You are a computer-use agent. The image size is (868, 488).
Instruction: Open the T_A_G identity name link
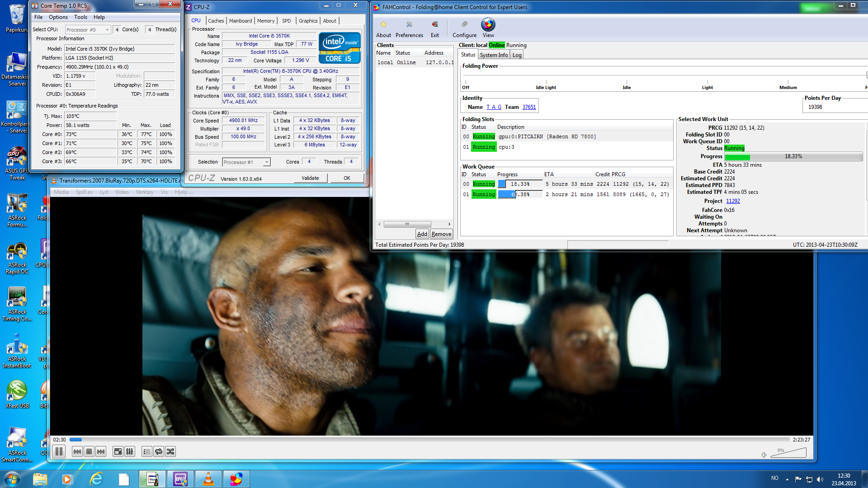coord(494,107)
